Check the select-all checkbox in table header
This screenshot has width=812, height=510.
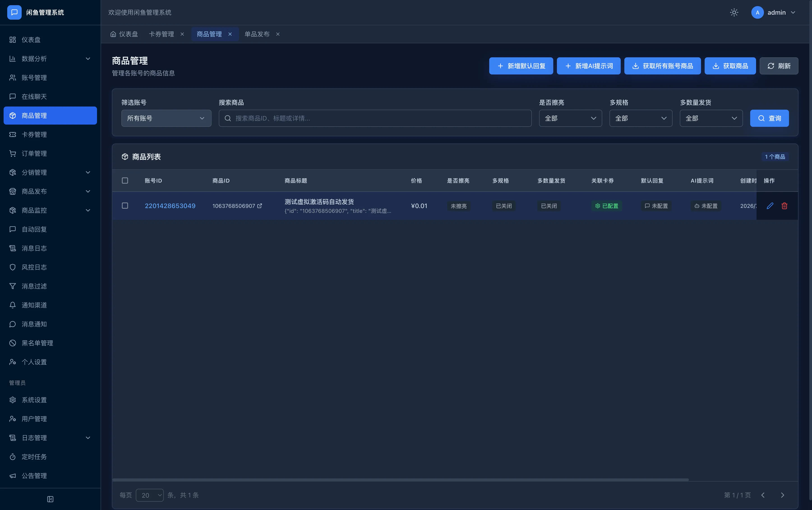125,181
